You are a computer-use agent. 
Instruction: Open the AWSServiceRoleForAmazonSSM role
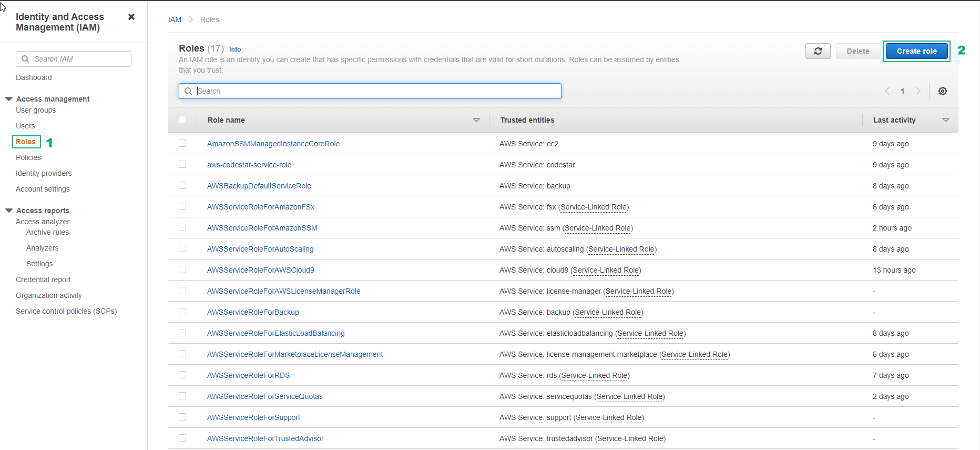[x=262, y=228]
